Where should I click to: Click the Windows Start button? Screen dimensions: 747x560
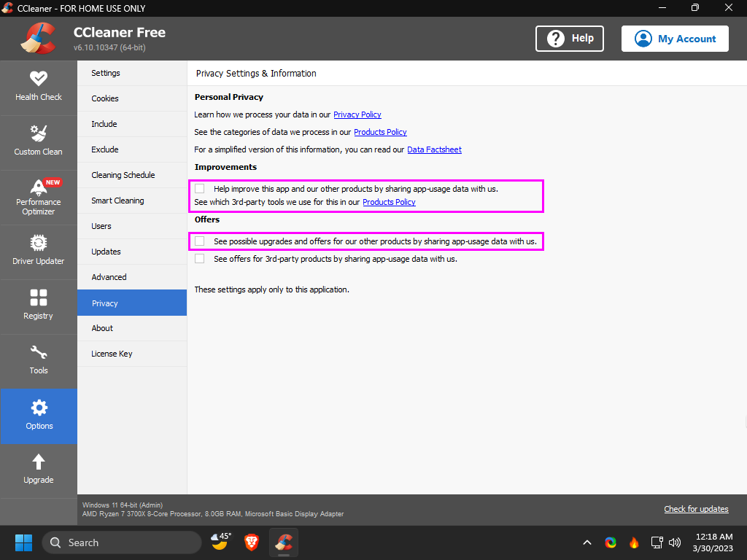pos(23,542)
